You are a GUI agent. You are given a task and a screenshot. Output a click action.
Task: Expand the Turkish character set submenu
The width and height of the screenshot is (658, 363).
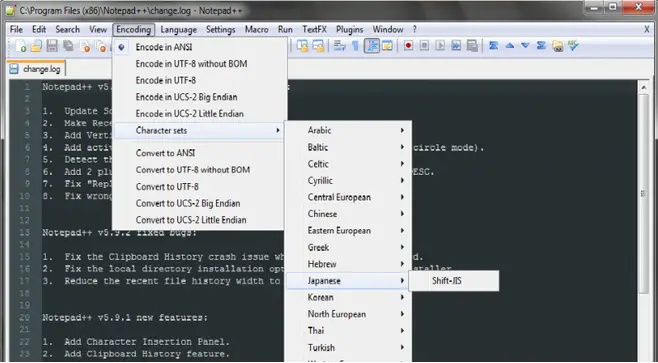[x=348, y=347]
